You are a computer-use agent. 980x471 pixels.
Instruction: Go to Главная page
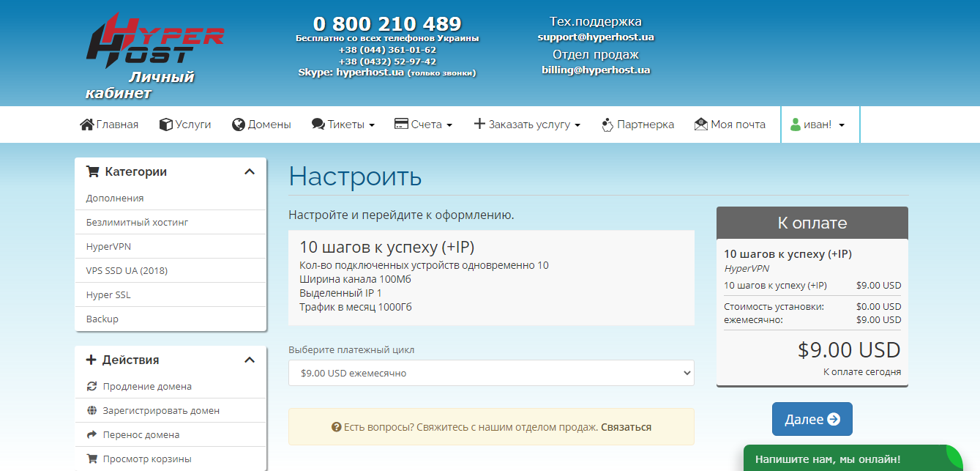(x=109, y=125)
